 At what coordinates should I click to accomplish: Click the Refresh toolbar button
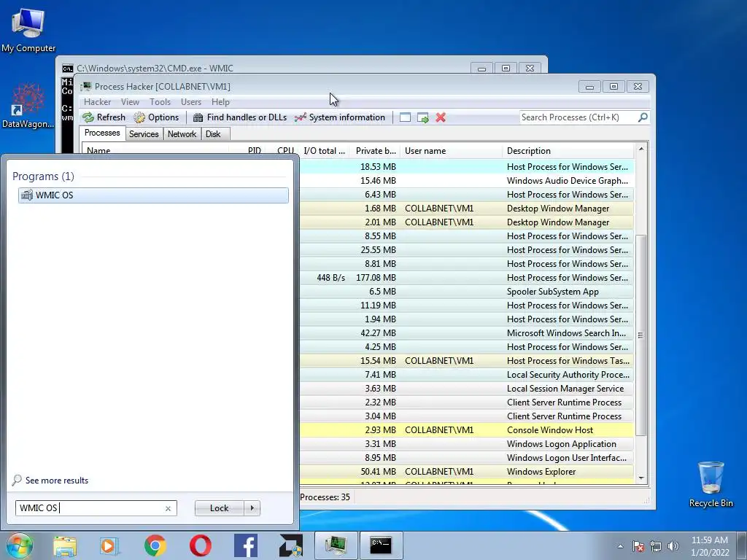pos(104,117)
